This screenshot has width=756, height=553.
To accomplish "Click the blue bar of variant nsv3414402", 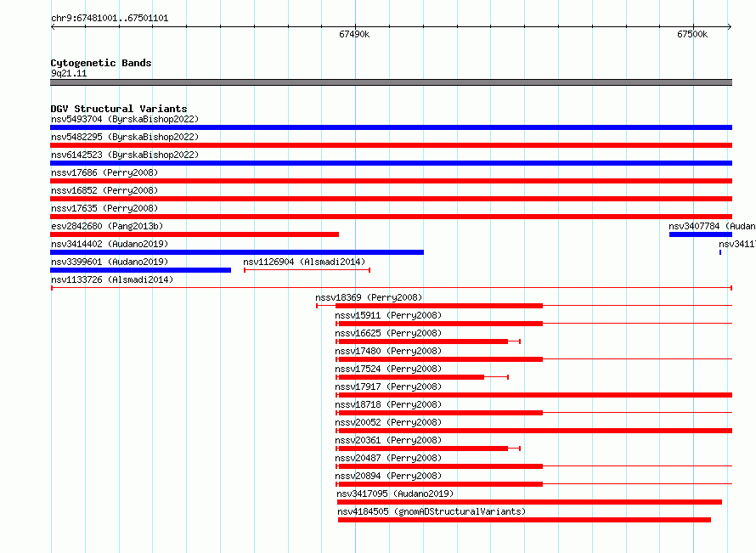I will (x=237, y=252).
